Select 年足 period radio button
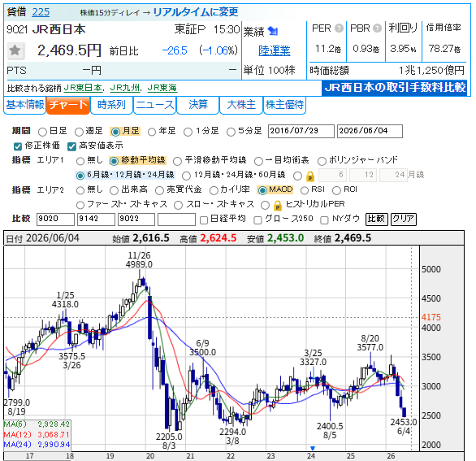This screenshot has height=461, width=476. pyautogui.click(x=152, y=132)
